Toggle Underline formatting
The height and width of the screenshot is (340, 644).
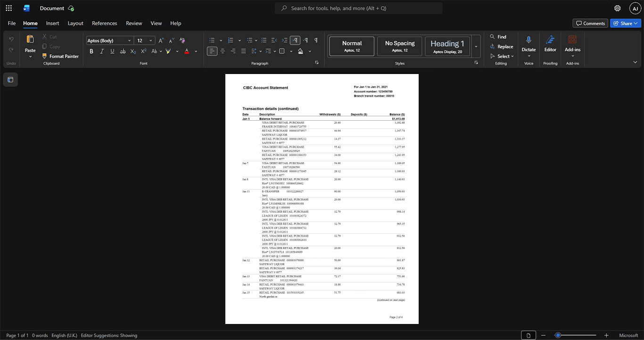point(112,51)
